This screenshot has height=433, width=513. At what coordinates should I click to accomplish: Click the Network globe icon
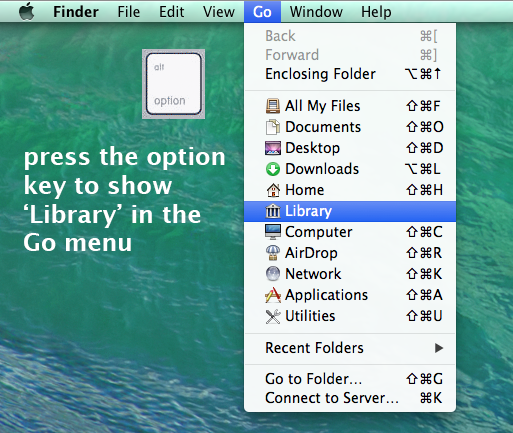point(273,274)
